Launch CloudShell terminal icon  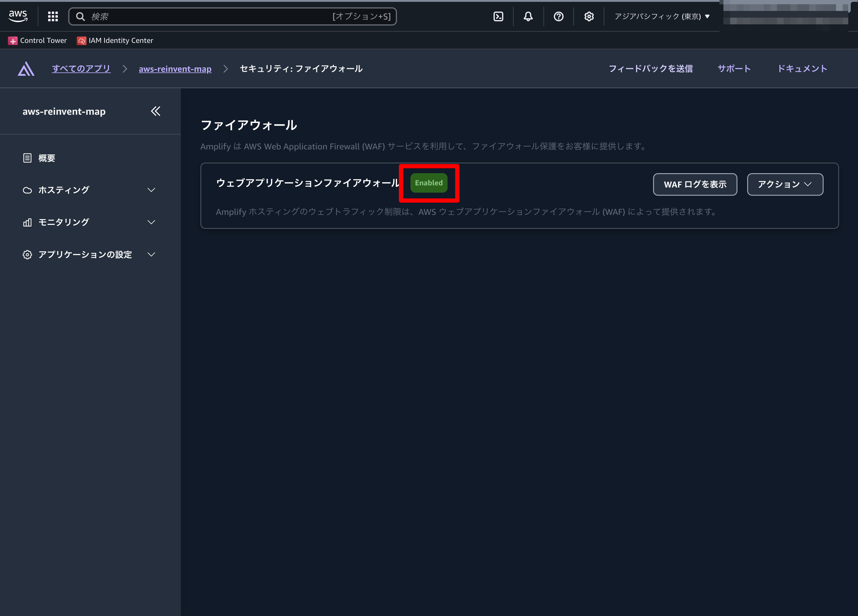click(498, 16)
